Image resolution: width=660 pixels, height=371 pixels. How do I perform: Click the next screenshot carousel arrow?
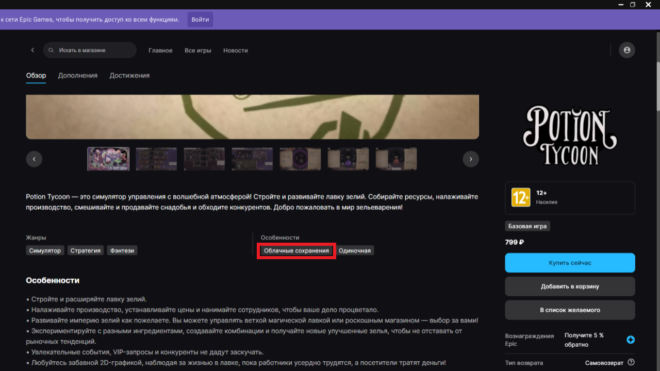tap(471, 159)
